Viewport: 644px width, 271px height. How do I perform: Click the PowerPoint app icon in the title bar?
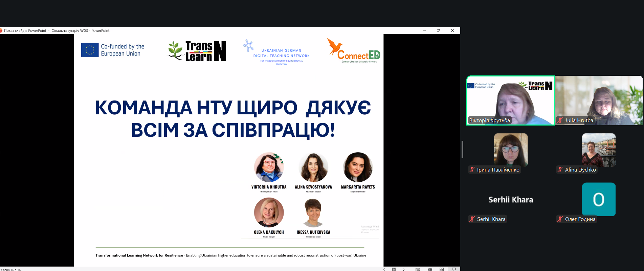(x=1, y=30)
